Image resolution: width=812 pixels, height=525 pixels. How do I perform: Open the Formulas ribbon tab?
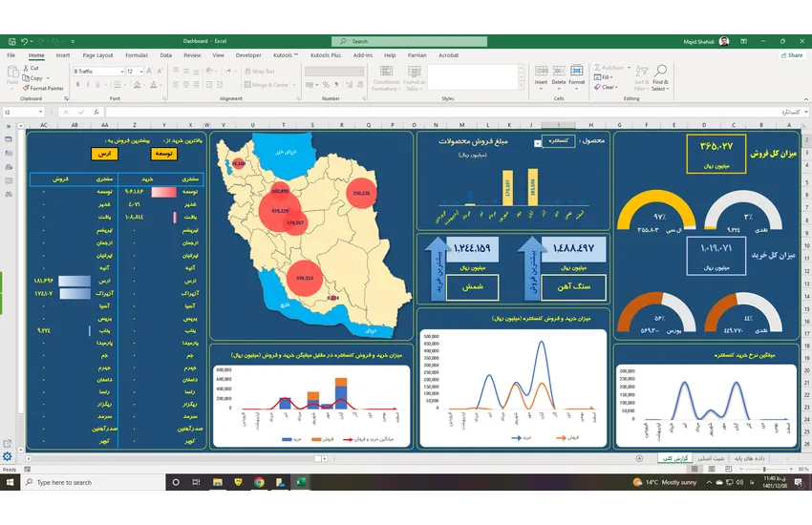click(x=136, y=55)
